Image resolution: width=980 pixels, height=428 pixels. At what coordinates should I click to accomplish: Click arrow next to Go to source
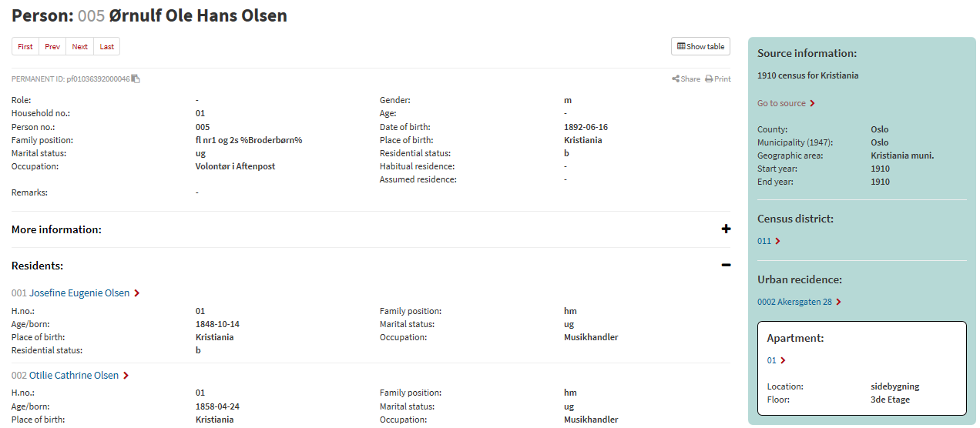(812, 103)
